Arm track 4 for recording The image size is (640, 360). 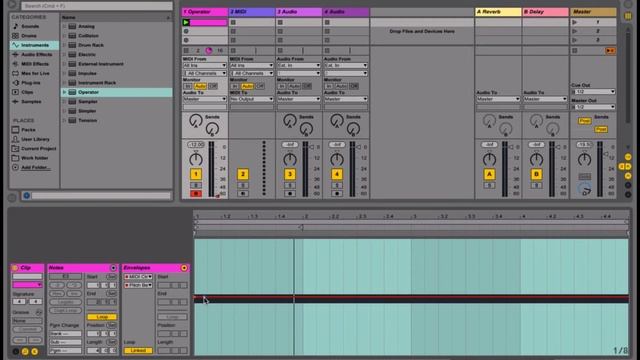pos(337,193)
